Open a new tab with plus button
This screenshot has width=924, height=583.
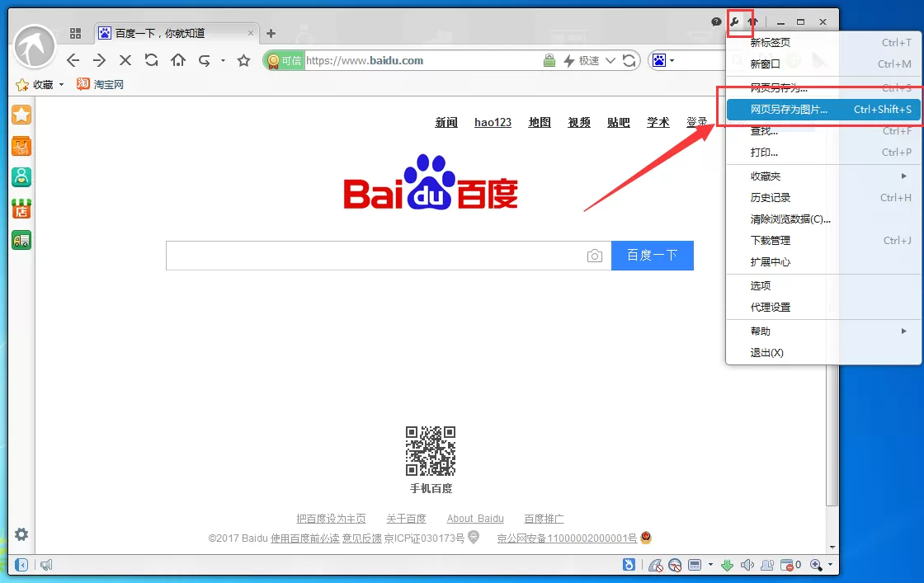coord(271,34)
